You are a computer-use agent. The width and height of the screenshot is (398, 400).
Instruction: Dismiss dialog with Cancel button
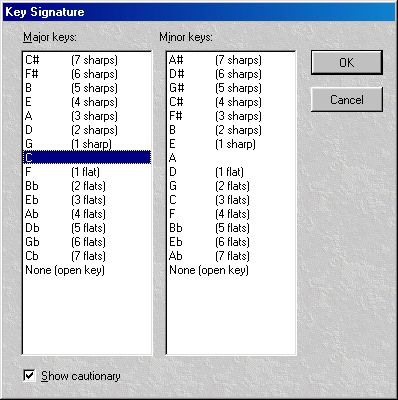(x=347, y=99)
